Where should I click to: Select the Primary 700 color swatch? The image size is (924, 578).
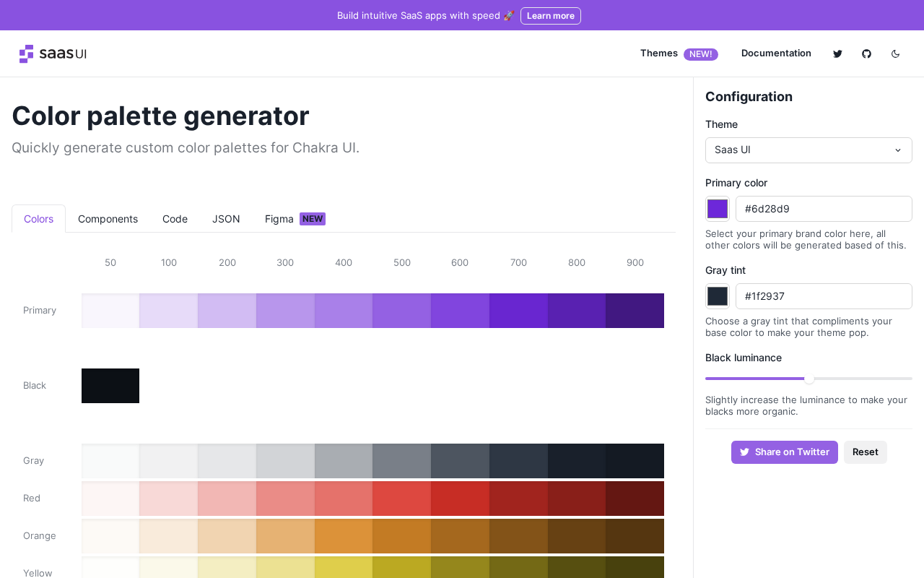(x=518, y=311)
